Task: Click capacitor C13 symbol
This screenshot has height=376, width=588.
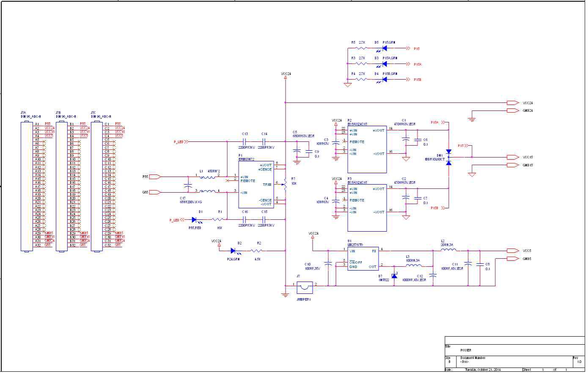Action: 244,142
